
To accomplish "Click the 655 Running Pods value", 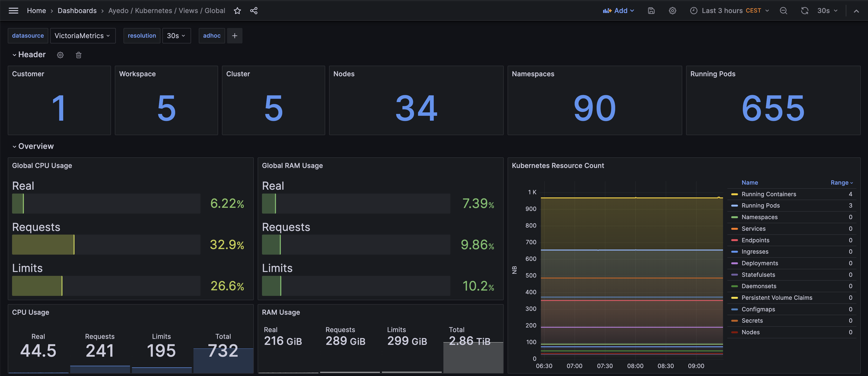I will click(x=773, y=108).
